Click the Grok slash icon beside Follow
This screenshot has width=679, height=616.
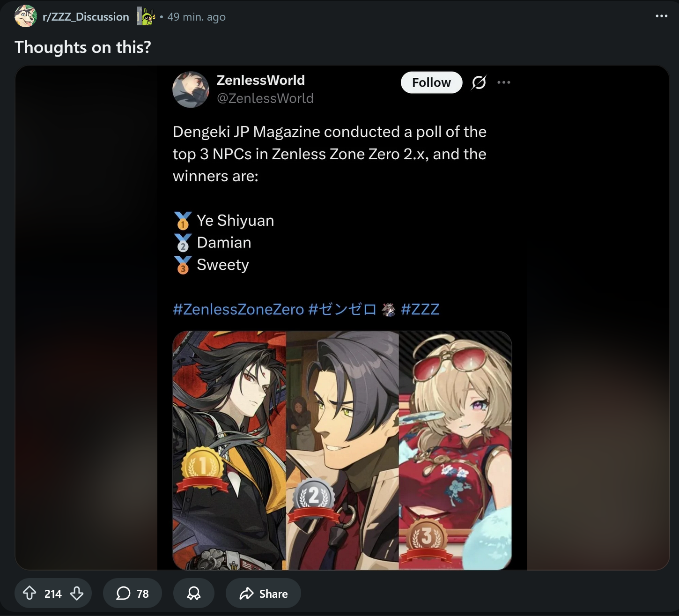click(479, 82)
